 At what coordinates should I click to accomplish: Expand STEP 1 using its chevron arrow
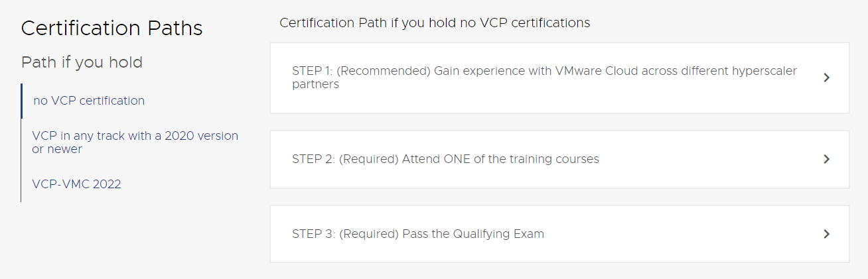pos(826,78)
